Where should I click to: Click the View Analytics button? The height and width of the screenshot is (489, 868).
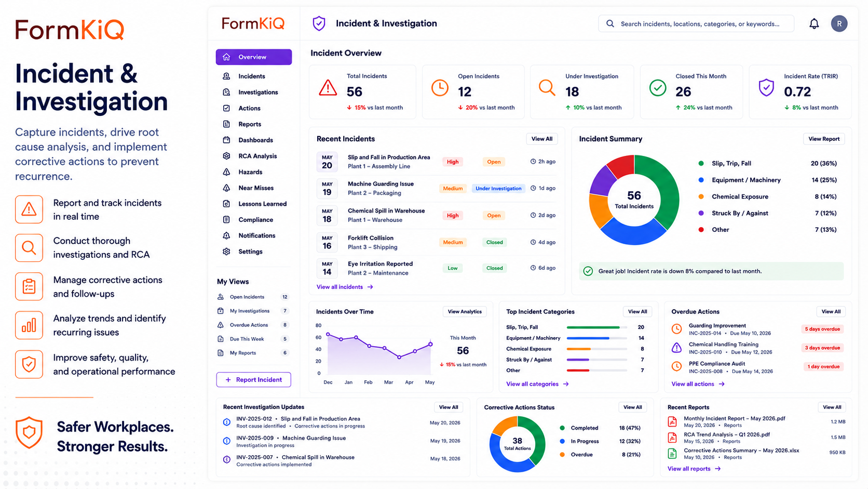click(x=465, y=312)
